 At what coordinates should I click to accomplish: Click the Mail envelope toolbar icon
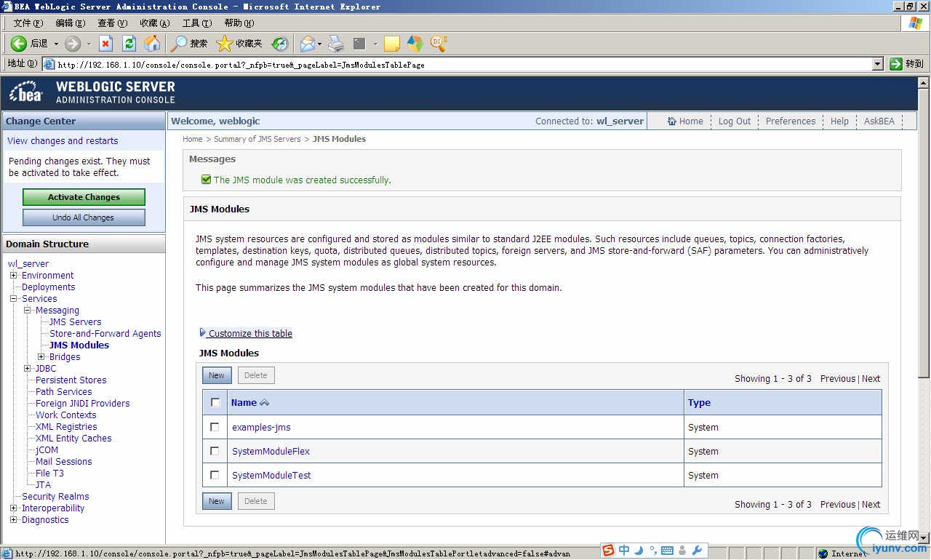pos(307,44)
